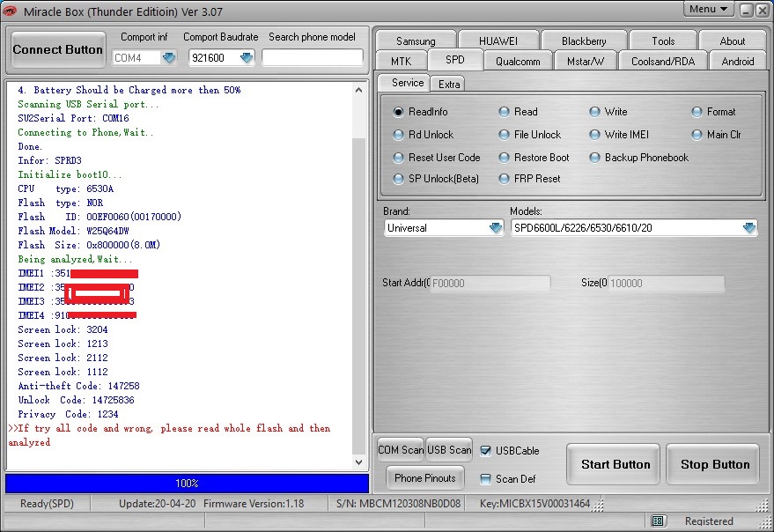This screenshot has width=774, height=532.
Task: Open the Mstar/W tab
Action: tap(586, 62)
